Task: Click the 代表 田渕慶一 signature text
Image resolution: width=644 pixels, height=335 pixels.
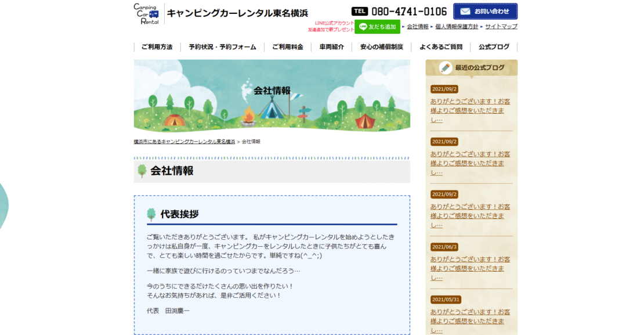Action: (168, 311)
